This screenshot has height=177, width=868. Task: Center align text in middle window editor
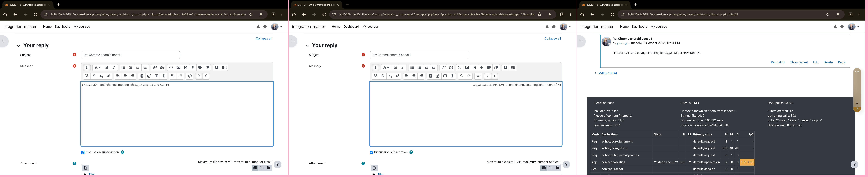click(x=414, y=76)
